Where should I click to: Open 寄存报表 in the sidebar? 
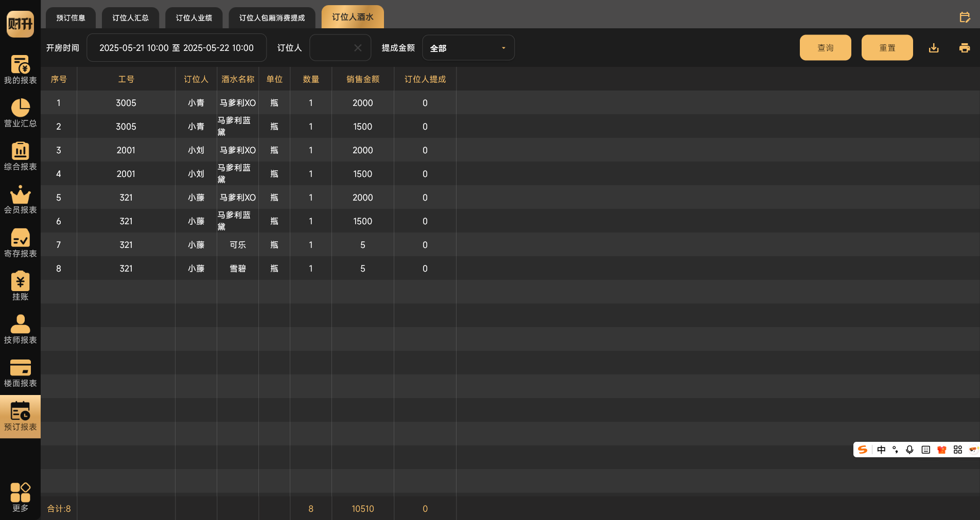(20, 243)
